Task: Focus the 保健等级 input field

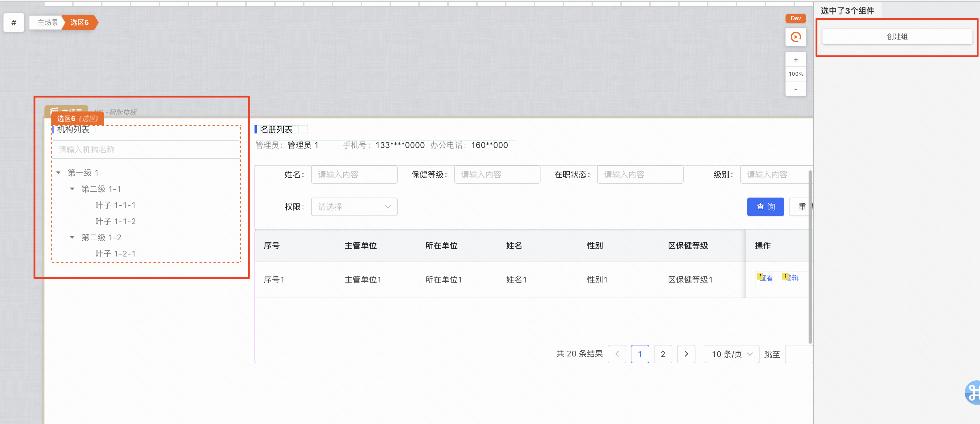Action: tap(497, 174)
